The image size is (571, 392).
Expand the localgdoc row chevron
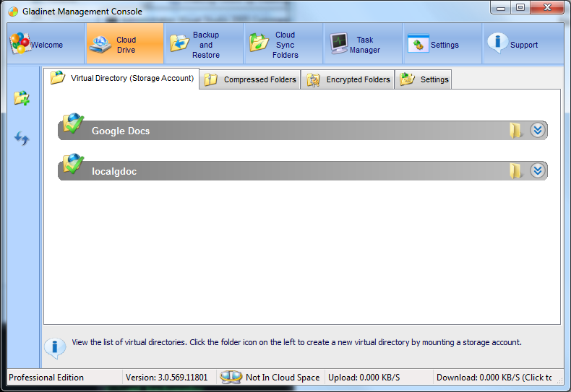[538, 170]
